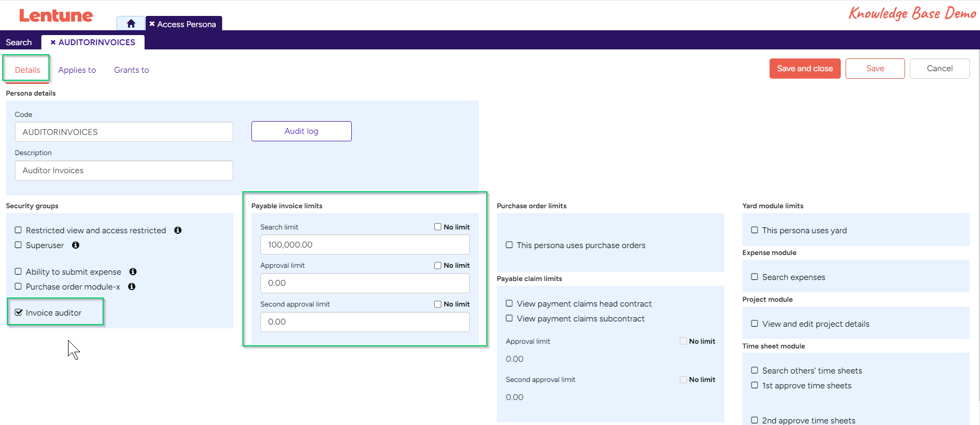Switch to the Search sub-tab
This screenshot has width=980, height=425.
coord(19,42)
